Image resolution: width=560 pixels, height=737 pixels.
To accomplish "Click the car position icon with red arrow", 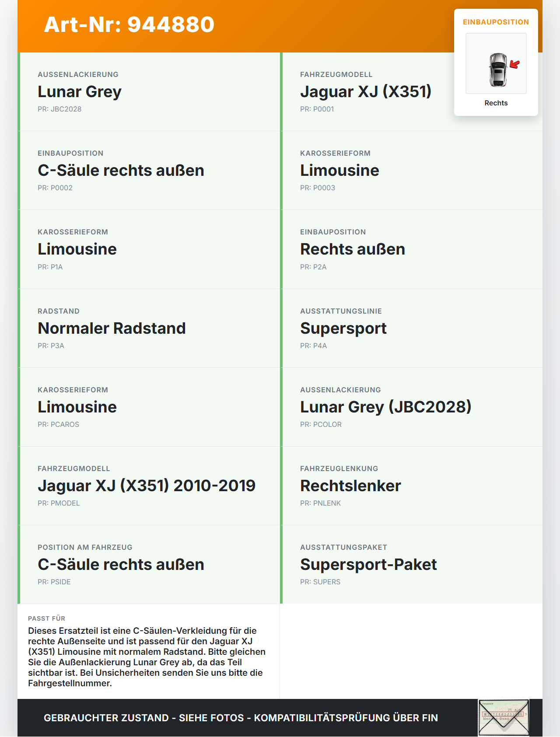I will [496, 63].
